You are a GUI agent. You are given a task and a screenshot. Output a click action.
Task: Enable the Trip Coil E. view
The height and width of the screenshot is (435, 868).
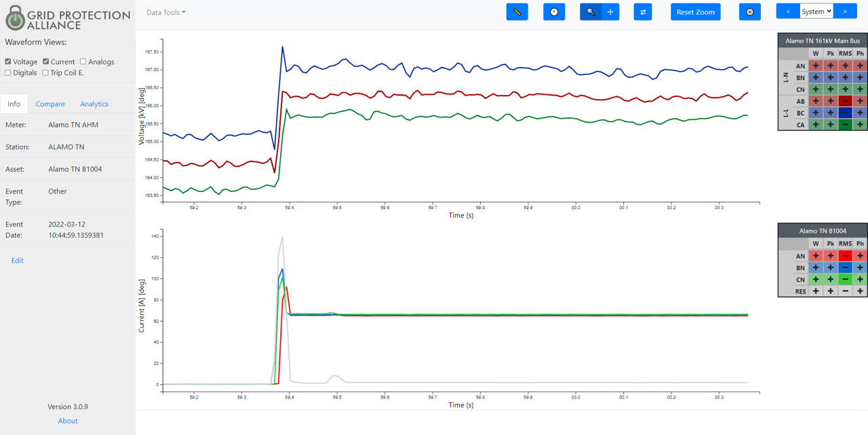pos(45,73)
